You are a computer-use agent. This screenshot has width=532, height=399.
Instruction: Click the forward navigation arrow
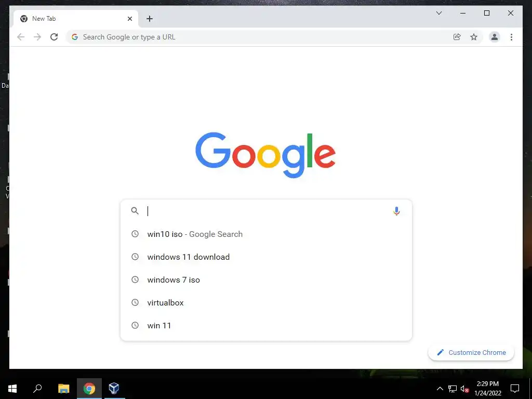pyautogui.click(x=37, y=37)
